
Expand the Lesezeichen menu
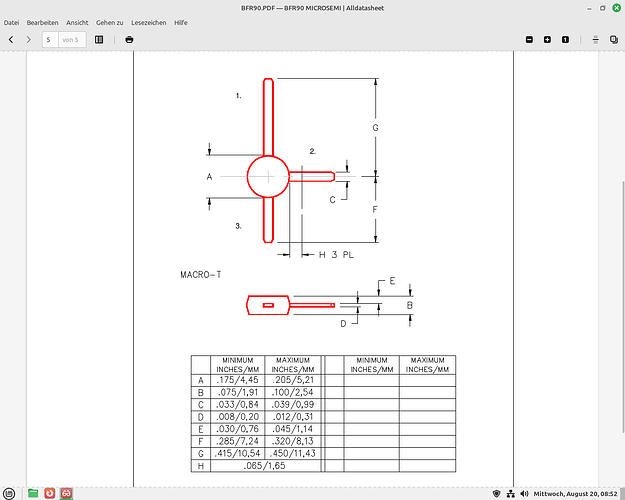149,22
